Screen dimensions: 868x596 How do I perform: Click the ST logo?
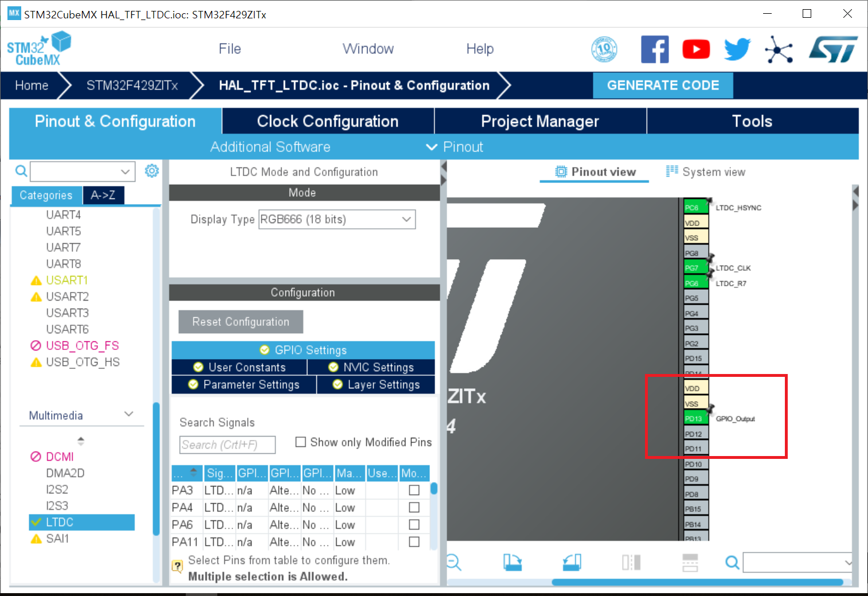pyautogui.click(x=834, y=49)
